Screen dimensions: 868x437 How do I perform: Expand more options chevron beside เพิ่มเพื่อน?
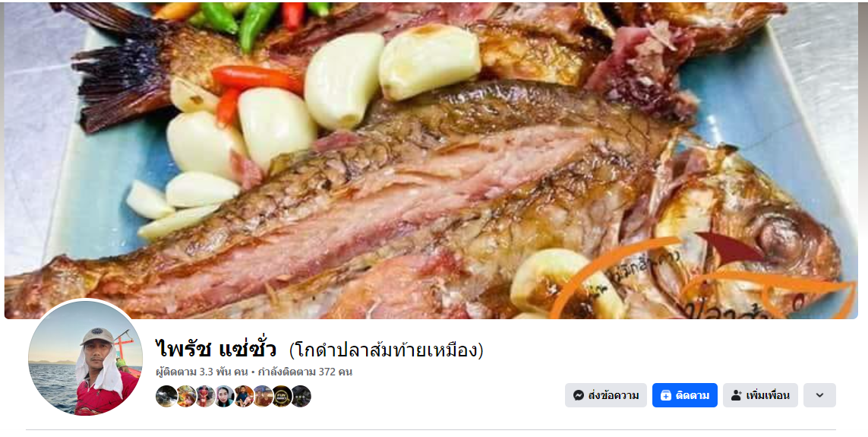pyautogui.click(x=819, y=395)
